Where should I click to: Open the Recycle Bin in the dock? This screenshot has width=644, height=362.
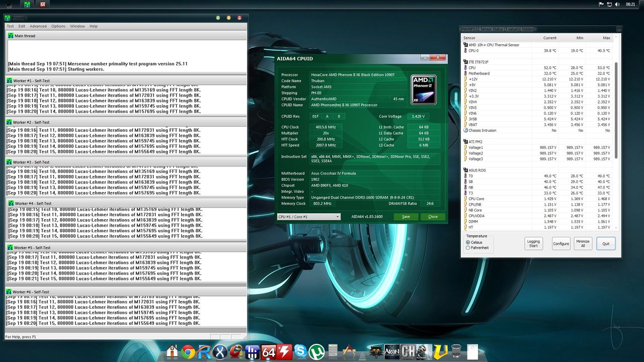[x=456, y=351]
